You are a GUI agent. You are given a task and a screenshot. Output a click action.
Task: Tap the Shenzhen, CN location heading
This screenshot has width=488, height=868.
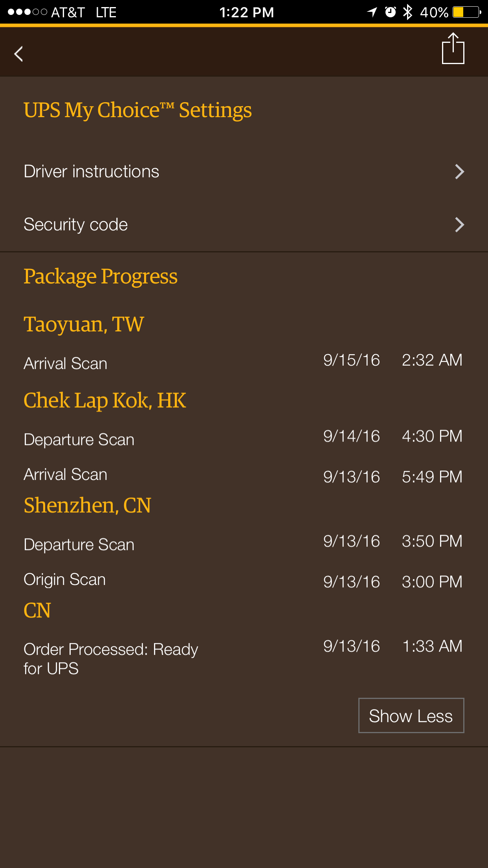click(87, 506)
